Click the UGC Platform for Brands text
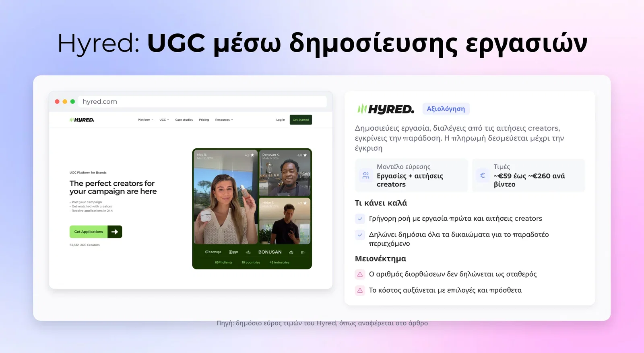 (x=88, y=172)
